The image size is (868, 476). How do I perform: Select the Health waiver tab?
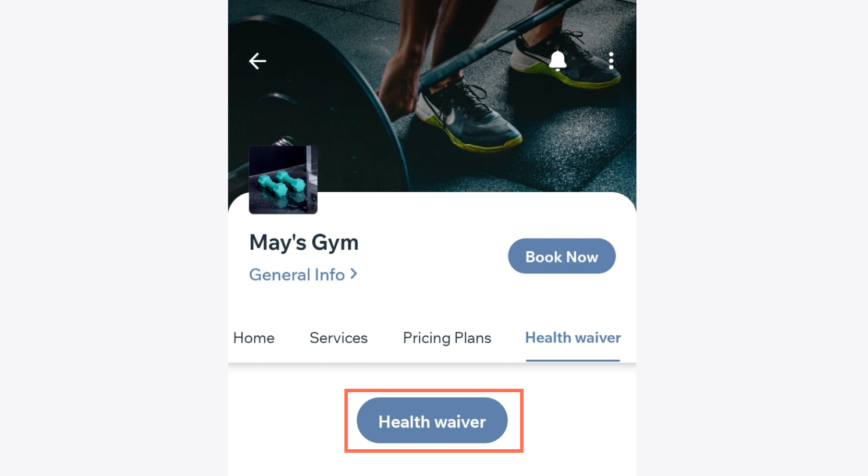pyautogui.click(x=573, y=338)
